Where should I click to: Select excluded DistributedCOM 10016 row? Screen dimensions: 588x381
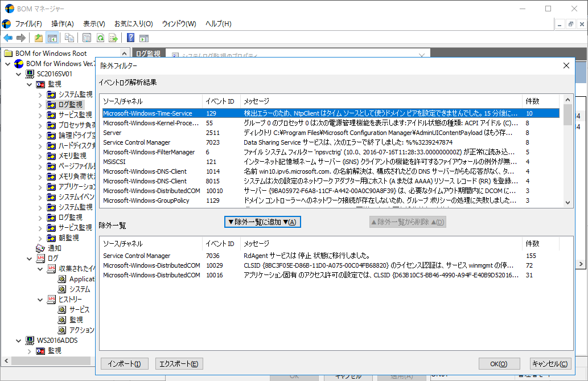pos(330,275)
